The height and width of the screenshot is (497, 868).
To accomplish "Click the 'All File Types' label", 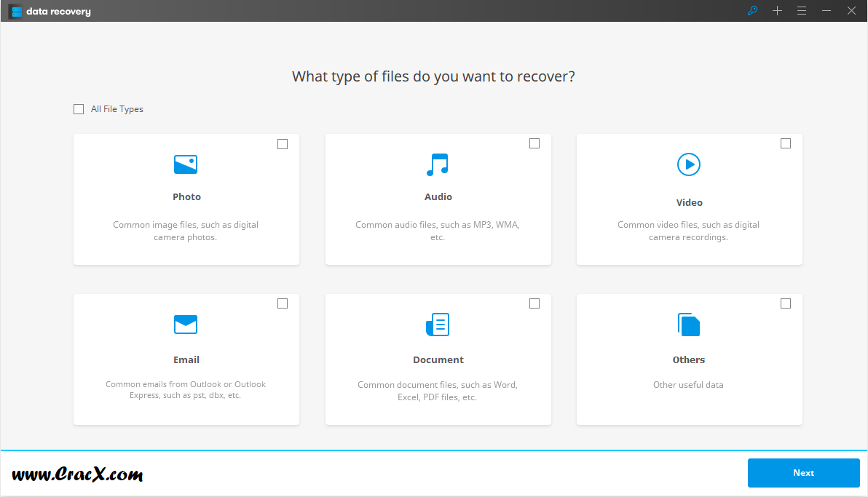I will pos(117,109).
